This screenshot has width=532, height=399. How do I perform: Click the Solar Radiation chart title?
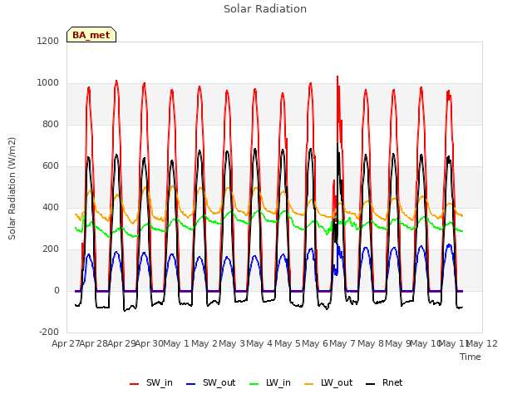pos(265,9)
